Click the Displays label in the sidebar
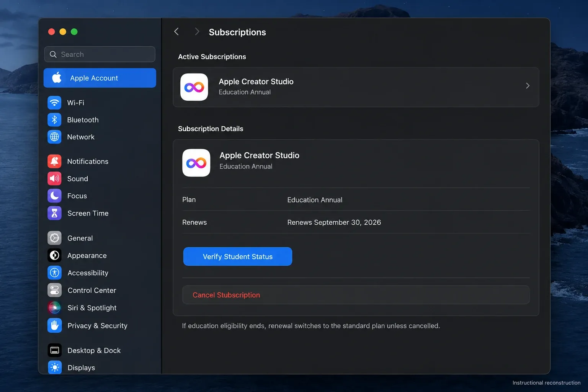Viewport: 588px width, 392px height. (x=81, y=368)
